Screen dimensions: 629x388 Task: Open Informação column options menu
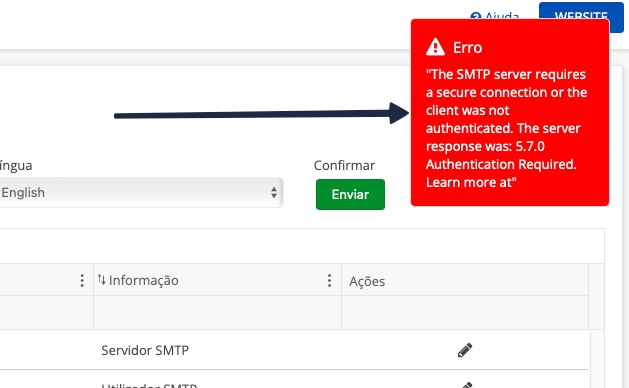coord(329,280)
